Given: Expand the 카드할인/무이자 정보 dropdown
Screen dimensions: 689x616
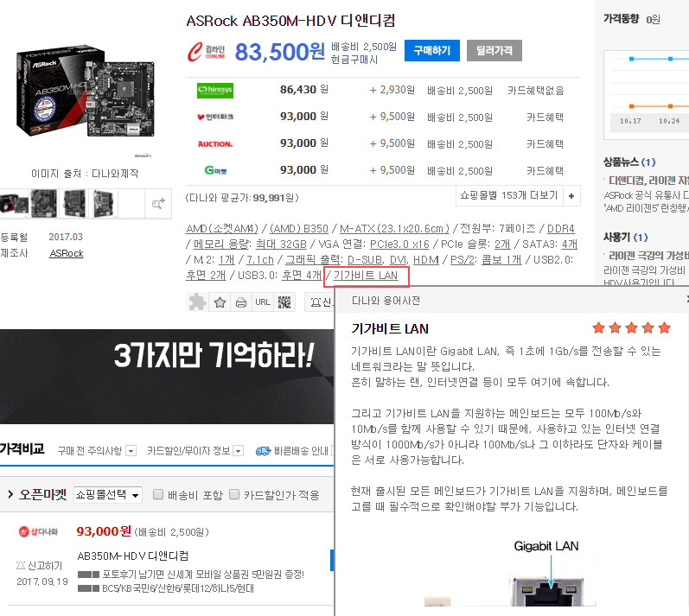Looking at the screenshot, I should (x=238, y=451).
